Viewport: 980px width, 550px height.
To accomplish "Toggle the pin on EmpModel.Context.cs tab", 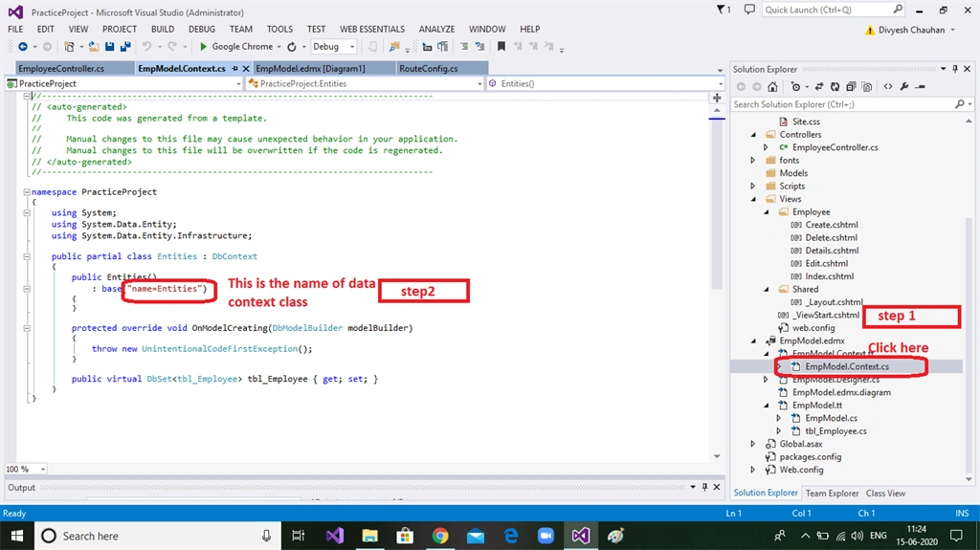I will point(235,69).
